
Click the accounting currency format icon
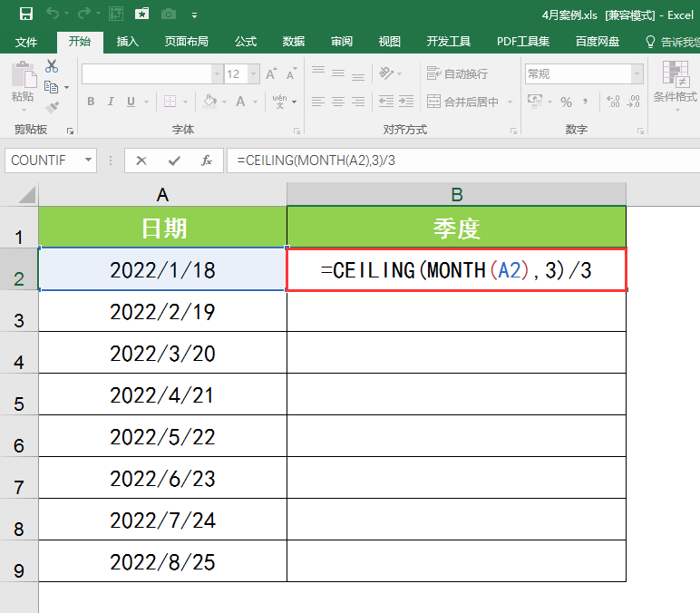pyautogui.click(x=535, y=101)
